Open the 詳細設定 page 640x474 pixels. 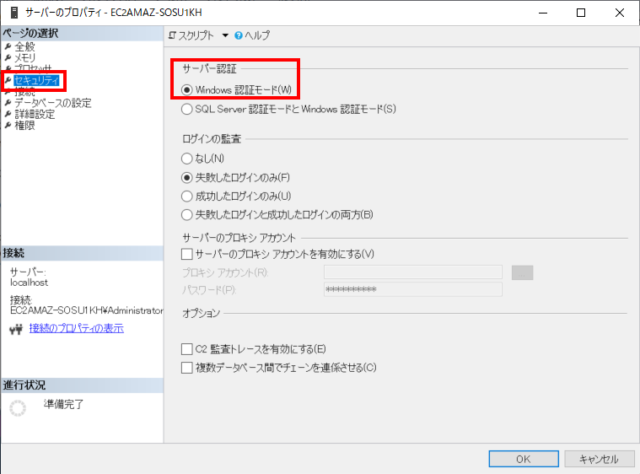[35, 114]
